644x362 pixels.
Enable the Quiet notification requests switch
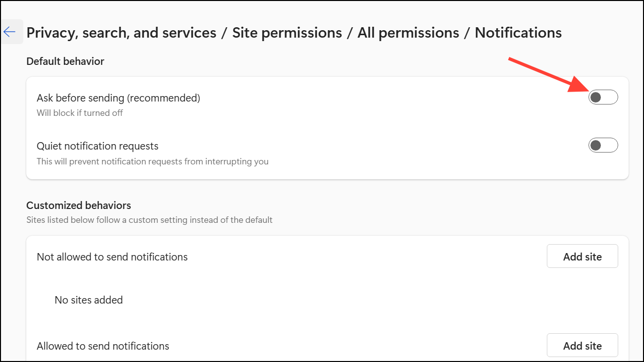603,146
